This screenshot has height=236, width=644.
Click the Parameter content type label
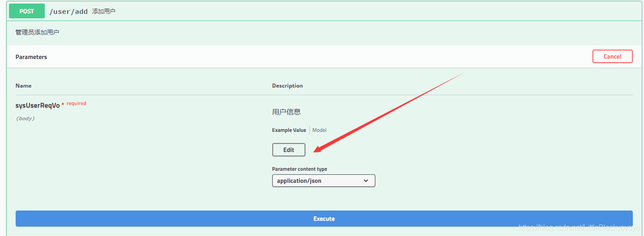pyautogui.click(x=299, y=169)
